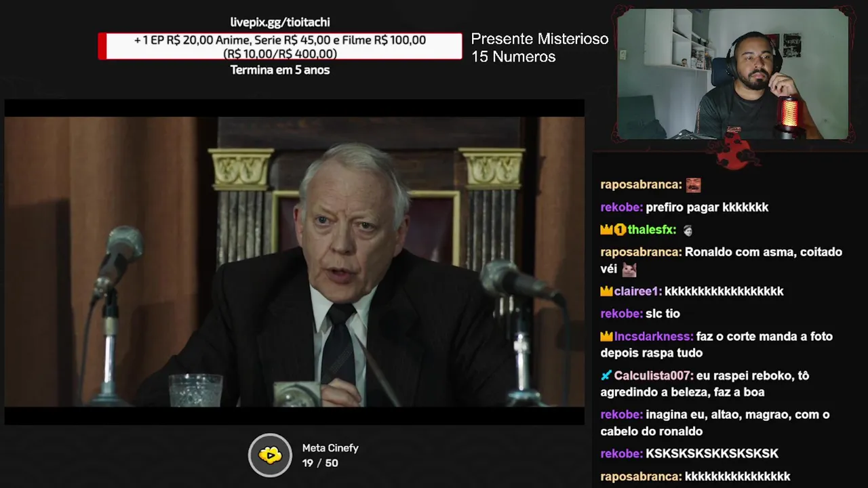Click the face emote after thalesfx
Screen dimensions: 868x488
[688, 230]
